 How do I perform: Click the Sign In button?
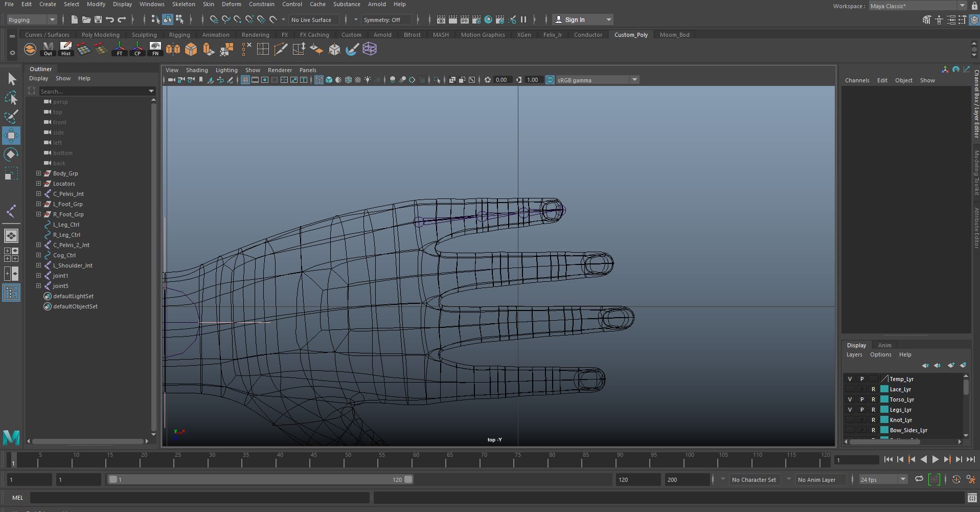pos(575,20)
